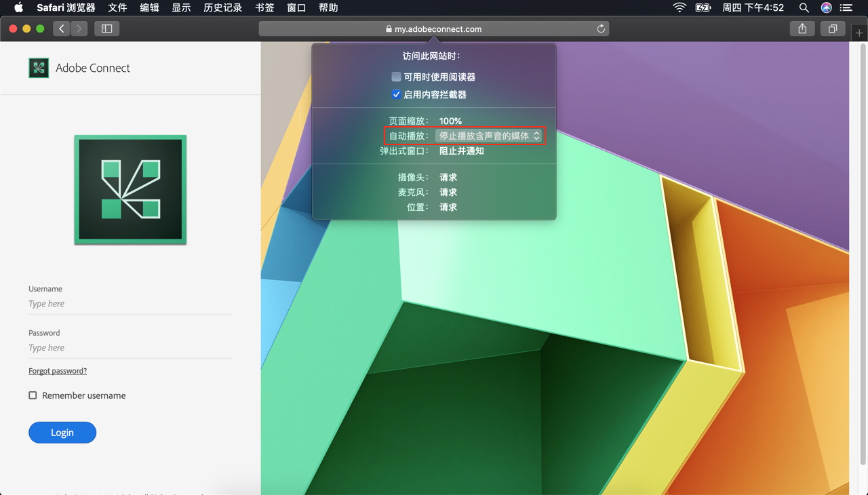
Task: Click the date and time 周四 下午4:52
Action: click(753, 7)
